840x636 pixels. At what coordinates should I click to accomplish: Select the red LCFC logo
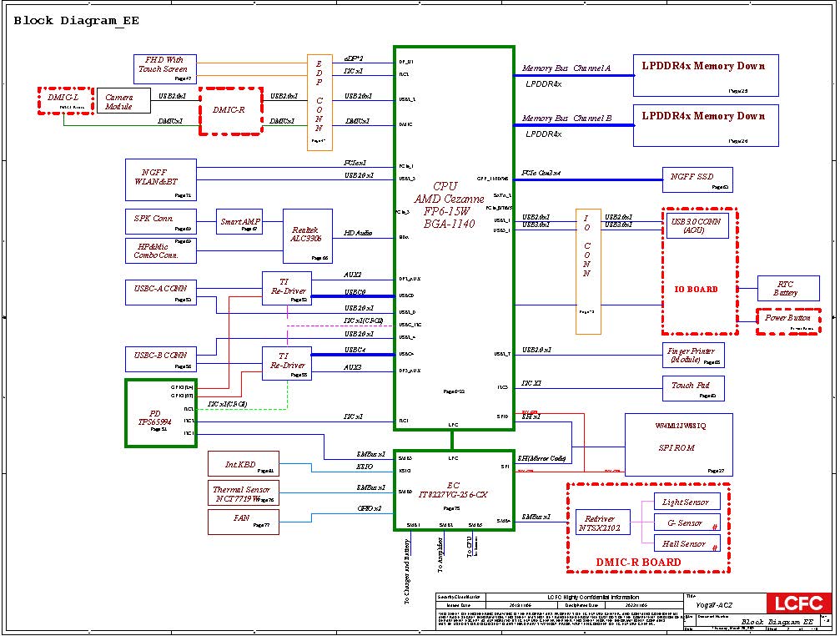pyautogui.click(x=798, y=603)
